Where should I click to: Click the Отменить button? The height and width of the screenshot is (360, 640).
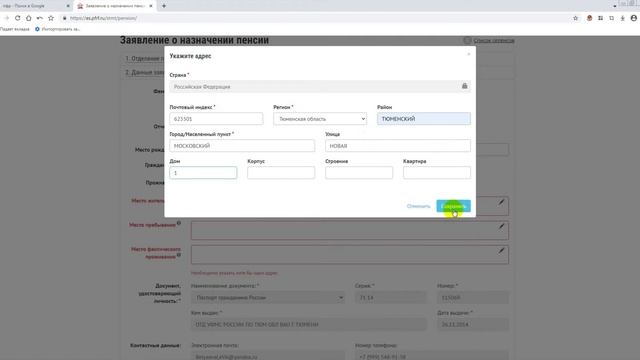418,206
